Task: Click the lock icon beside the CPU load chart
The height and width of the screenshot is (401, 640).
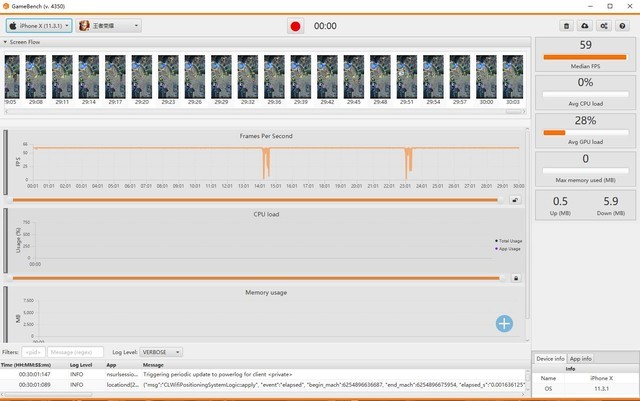Action: pos(516,278)
